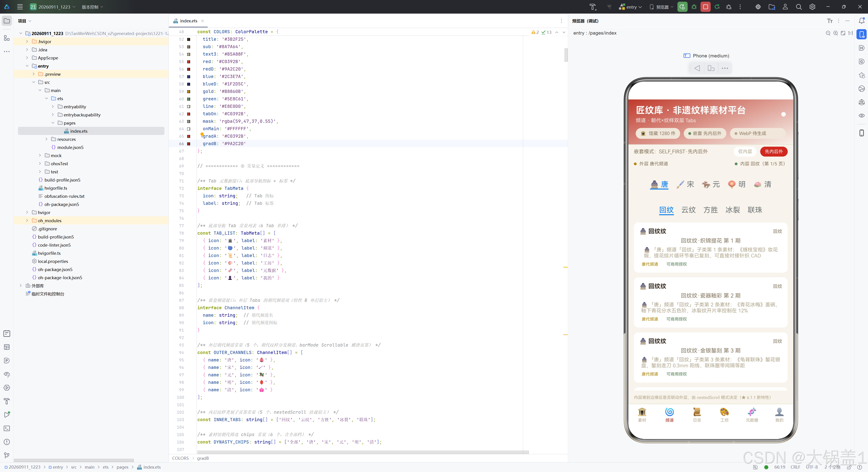The height and width of the screenshot is (472, 868).
Task: Zoom in the previewer
Action: point(835,33)
